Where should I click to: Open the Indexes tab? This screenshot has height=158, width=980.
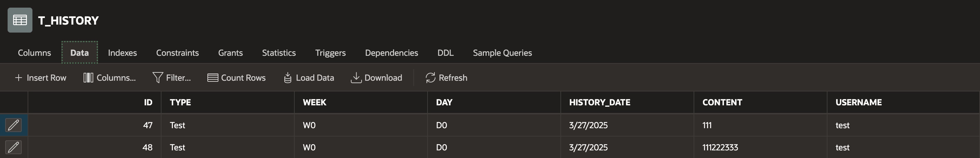122,53
